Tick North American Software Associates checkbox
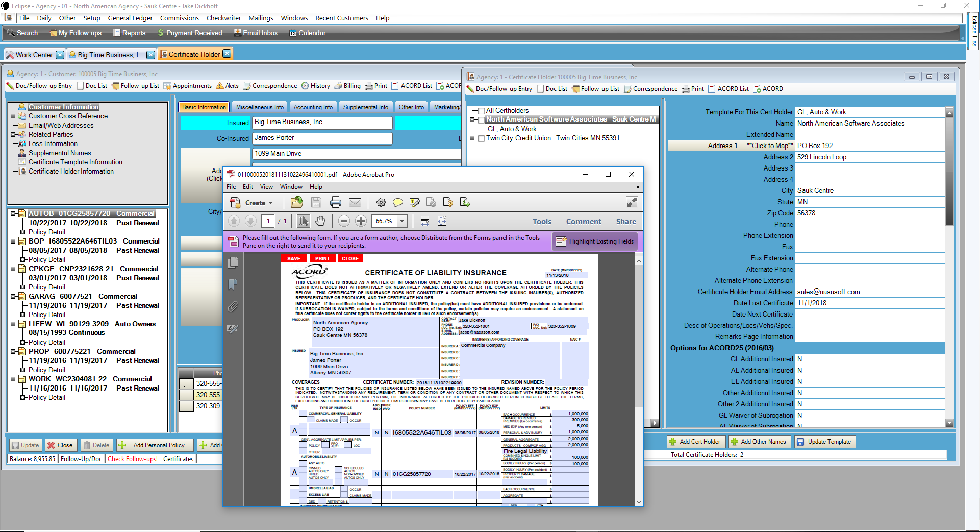 click(x=481, y=119)
